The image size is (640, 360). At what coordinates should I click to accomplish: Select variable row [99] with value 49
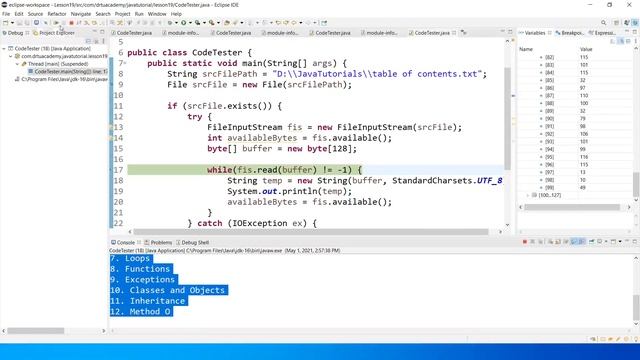coord(575,188)
